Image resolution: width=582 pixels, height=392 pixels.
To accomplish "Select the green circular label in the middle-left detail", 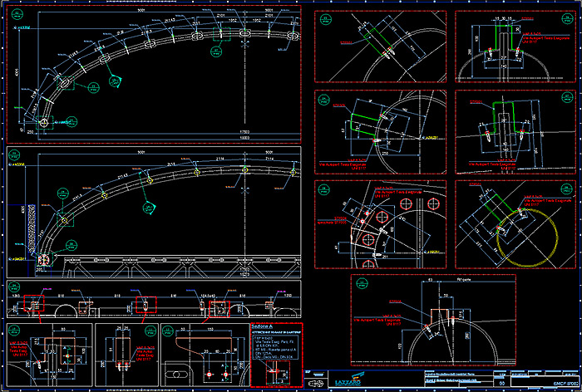I will [324, 101].
